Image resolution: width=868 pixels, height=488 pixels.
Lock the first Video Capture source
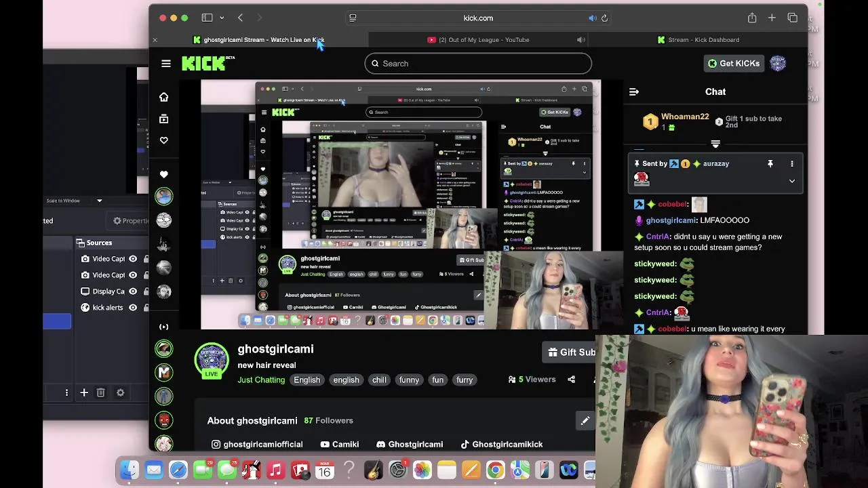tap(146, 259)
